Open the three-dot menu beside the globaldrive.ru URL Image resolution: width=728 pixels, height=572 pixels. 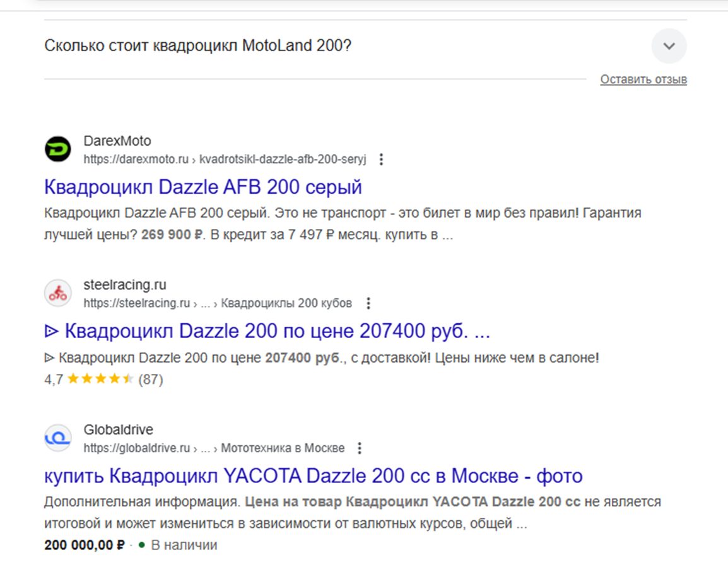[360, 448]
